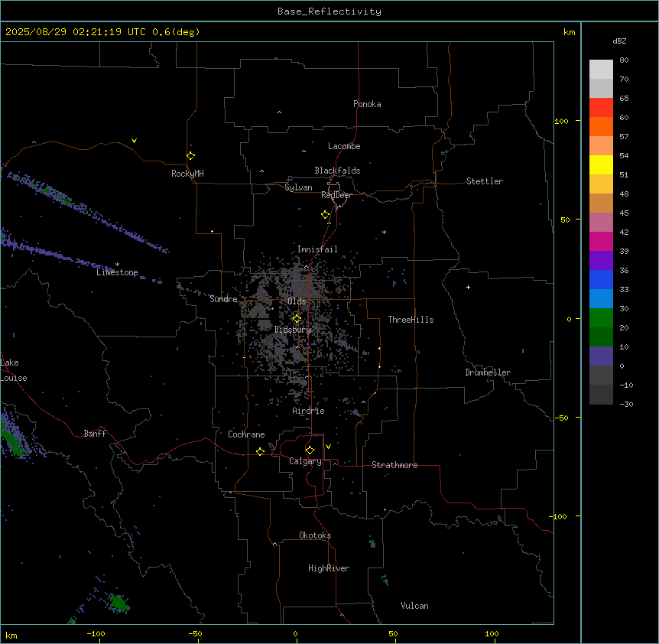The width and height of the screenshot is (659, 644).
Task: Click the Vulcan town label
Action: (414, 606)
